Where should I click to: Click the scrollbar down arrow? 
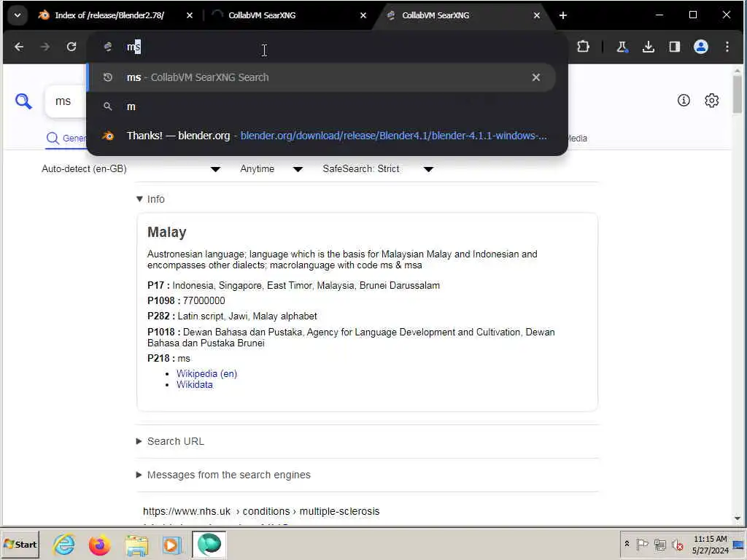point(737,518)
